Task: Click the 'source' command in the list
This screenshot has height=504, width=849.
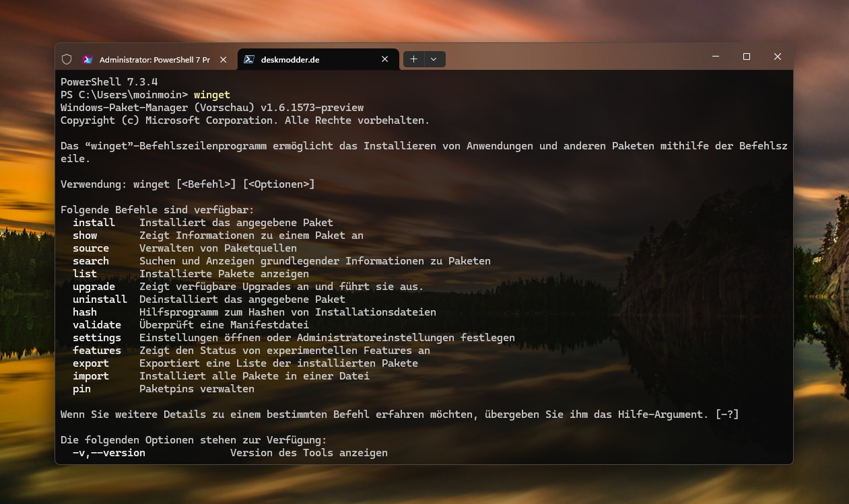Action: [x=91, y=248]
